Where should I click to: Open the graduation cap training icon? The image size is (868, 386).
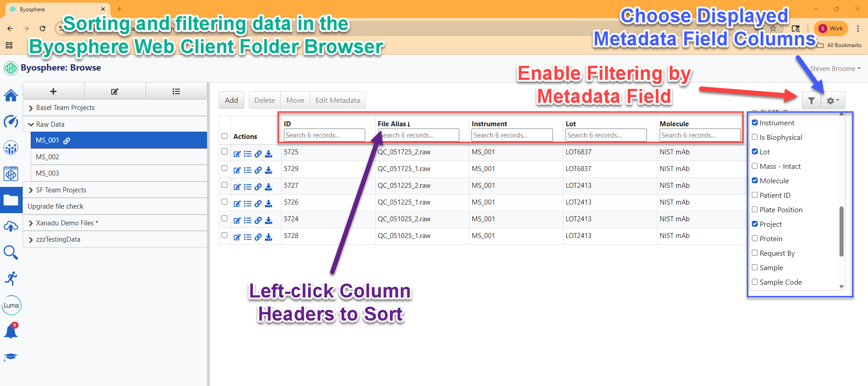tap(11, 357)
